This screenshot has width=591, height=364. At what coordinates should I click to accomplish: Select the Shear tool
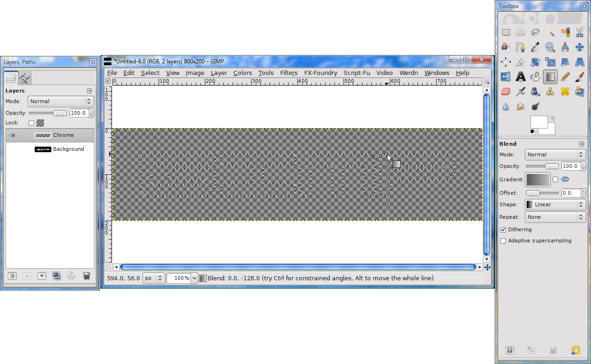[565, 62]
